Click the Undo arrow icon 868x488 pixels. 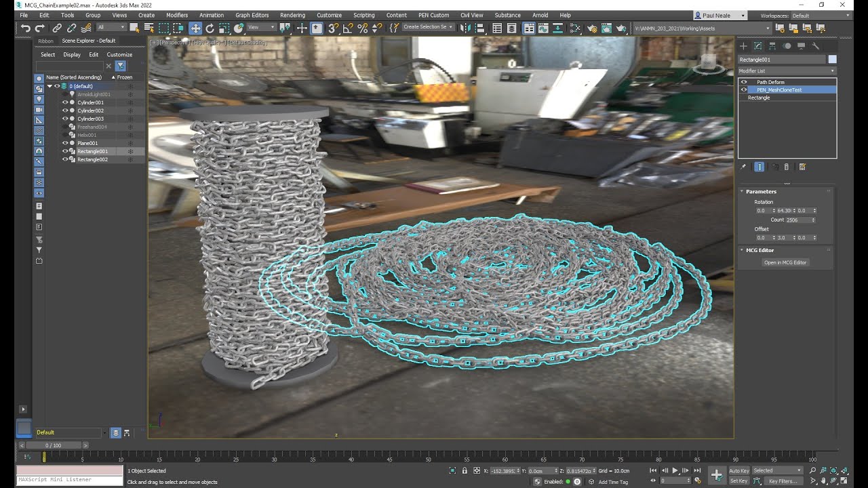pyautogui.click(x=26, y=28)
